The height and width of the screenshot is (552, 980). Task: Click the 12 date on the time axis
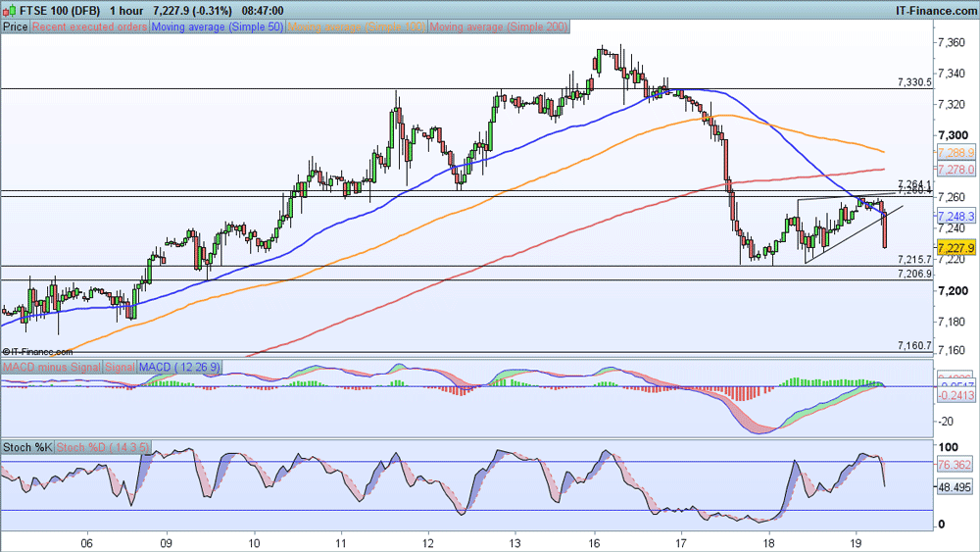click(427, 543)
